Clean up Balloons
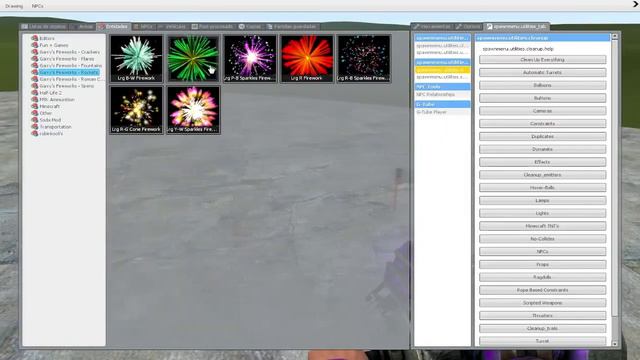640x360 pixels. pyautogui.click(x=542, y=85)
